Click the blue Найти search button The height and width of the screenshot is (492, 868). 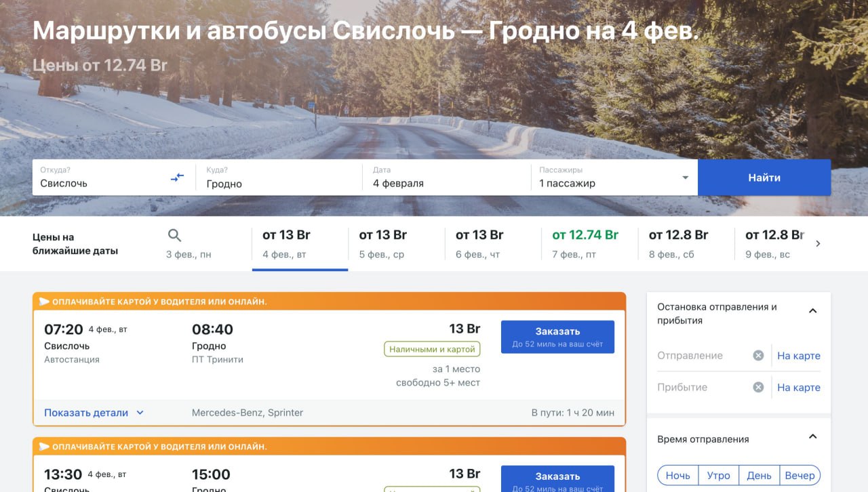point(764,177)
